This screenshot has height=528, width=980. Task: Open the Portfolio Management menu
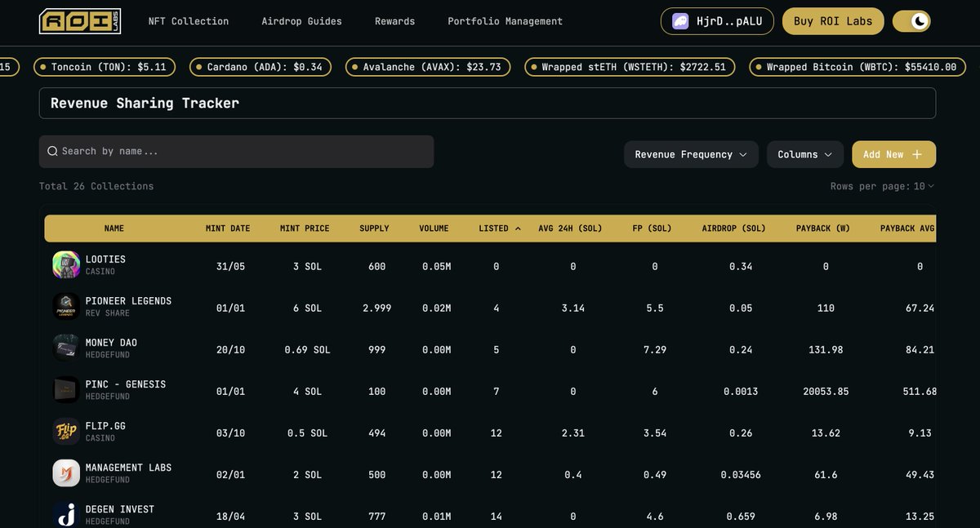click(505, 21)
